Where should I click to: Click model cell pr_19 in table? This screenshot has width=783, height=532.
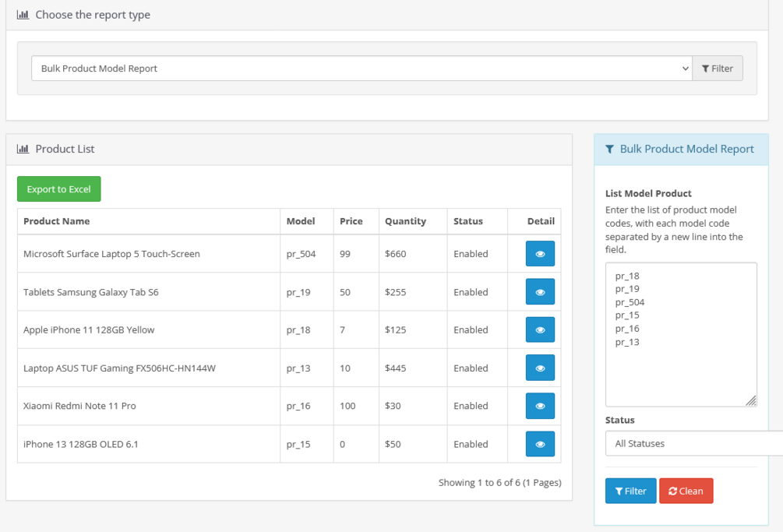(x=298, y=292)
